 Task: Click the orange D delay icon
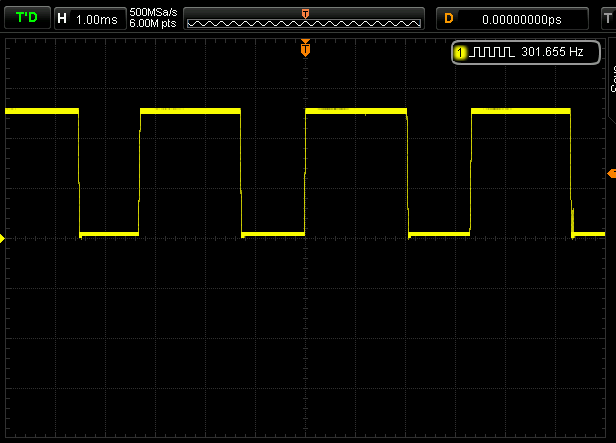point(449,18)
